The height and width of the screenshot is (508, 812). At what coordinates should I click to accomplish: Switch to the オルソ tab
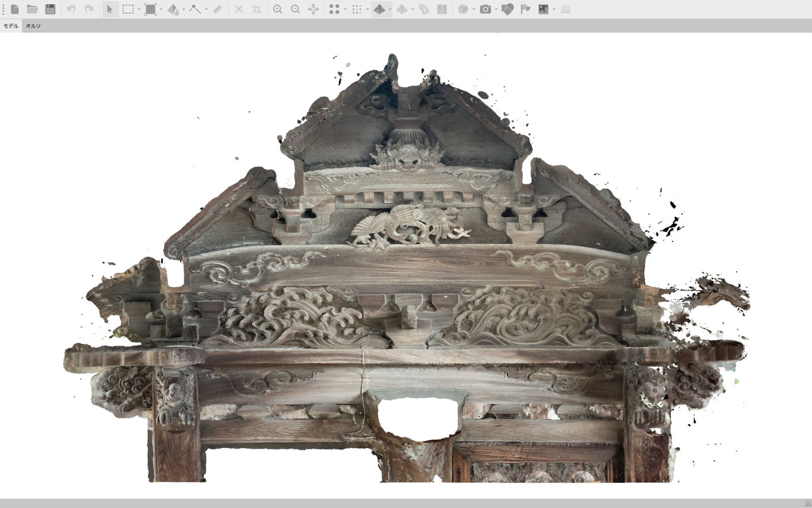click(x=33, y=26)
